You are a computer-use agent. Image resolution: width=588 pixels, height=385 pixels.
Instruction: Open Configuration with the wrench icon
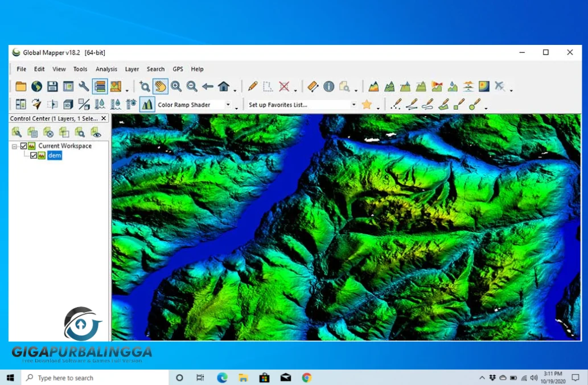84,86
